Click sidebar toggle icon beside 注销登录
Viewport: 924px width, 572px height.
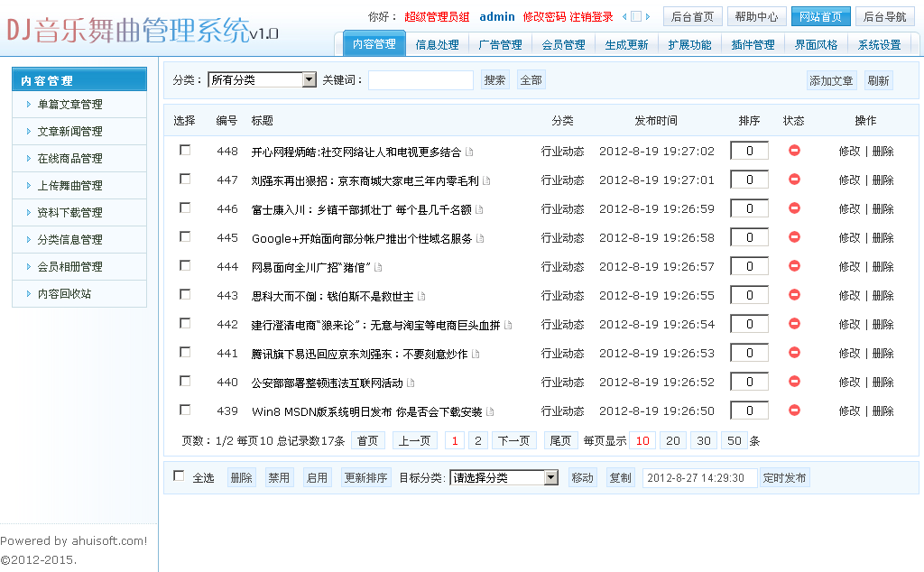(636, 16)
